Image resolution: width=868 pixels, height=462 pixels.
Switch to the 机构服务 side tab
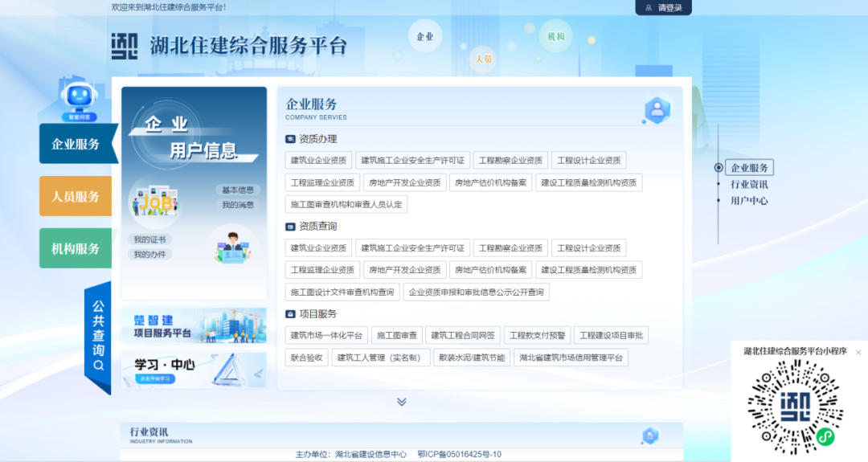[x=76, y=248]
